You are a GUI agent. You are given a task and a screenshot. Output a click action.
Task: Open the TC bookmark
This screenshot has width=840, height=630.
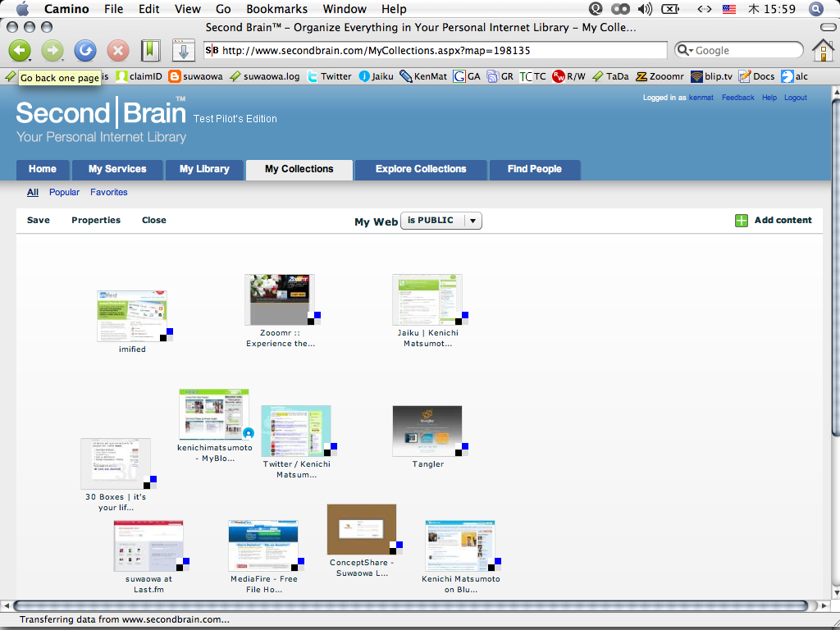point(533,76)
